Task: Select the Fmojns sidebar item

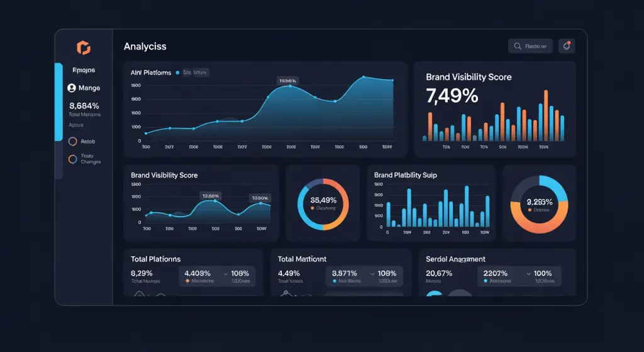Action: pos(84,71)
